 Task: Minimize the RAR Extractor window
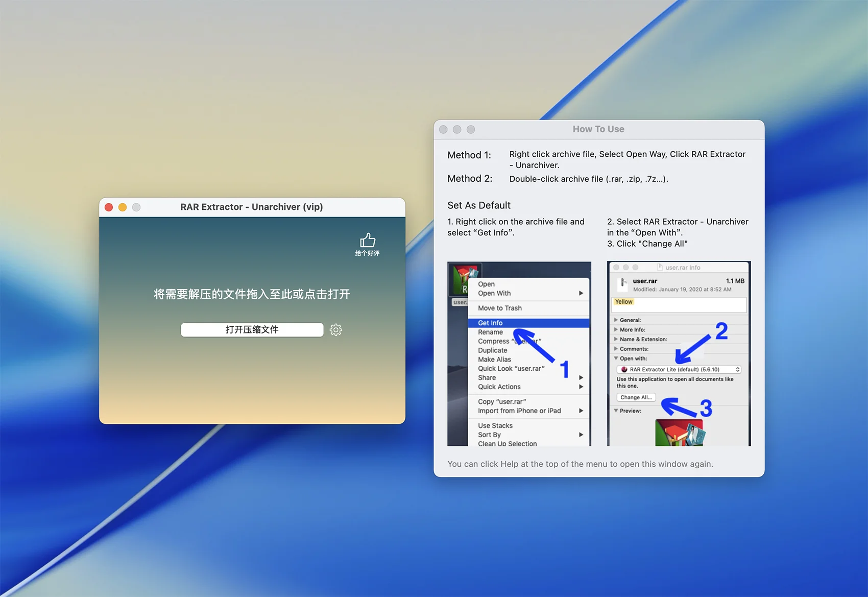tap(123, 207)
